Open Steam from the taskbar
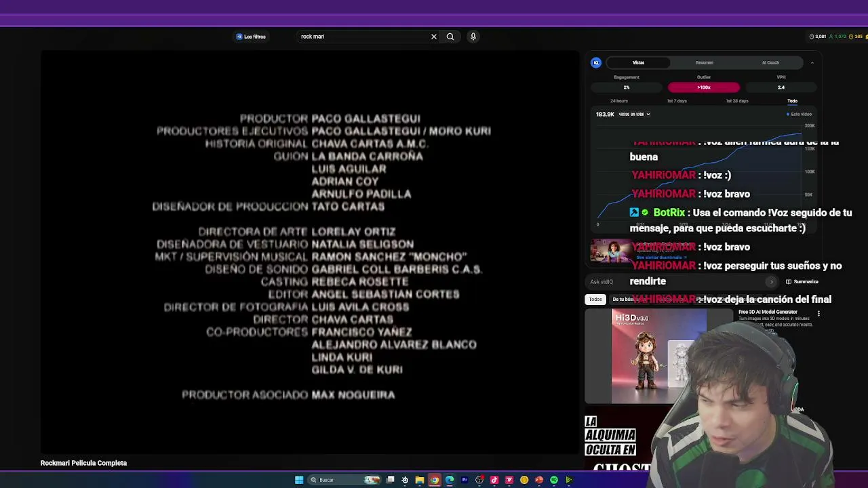 click(x=405, y=480)
